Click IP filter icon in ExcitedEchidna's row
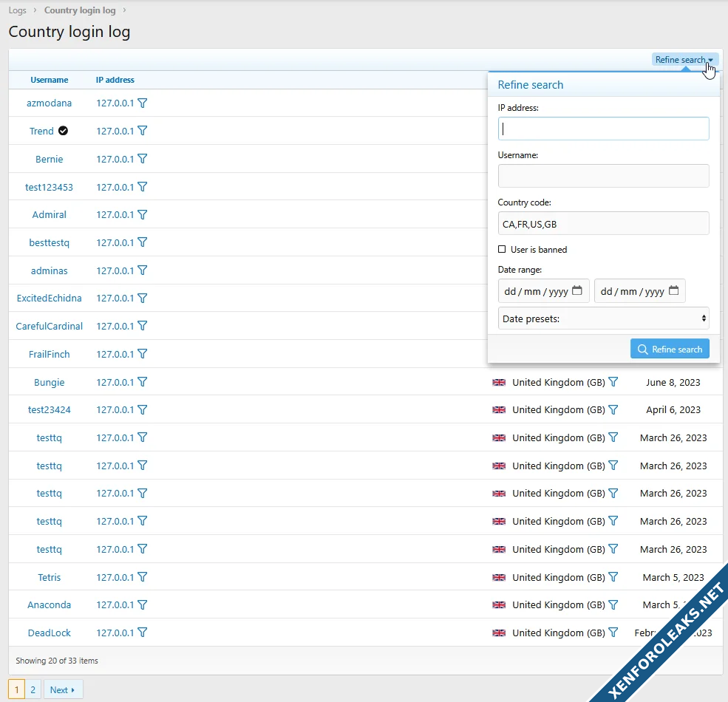The width and height of the screenshot is (728, 702). coord(143,299)
